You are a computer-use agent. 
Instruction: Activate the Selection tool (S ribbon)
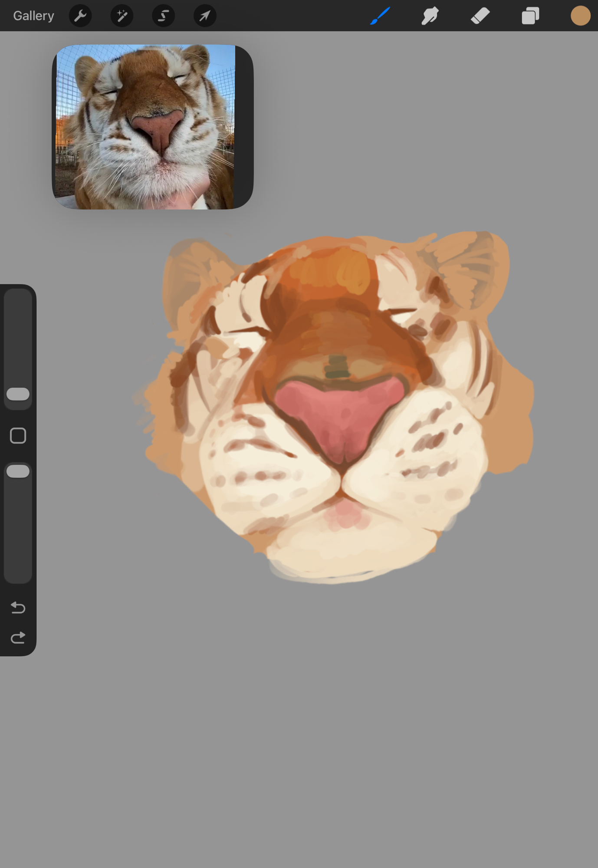pyautogui.click(x=163, y=16)
